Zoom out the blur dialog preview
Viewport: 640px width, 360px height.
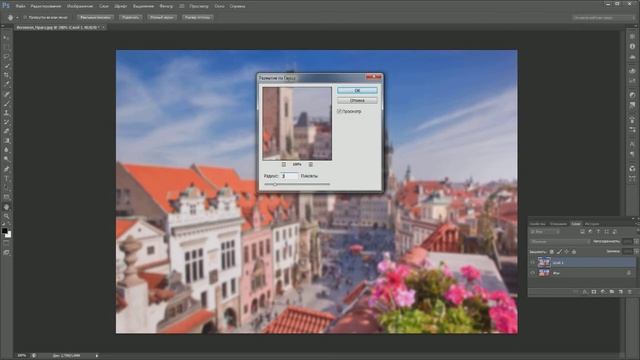(284, 164)
